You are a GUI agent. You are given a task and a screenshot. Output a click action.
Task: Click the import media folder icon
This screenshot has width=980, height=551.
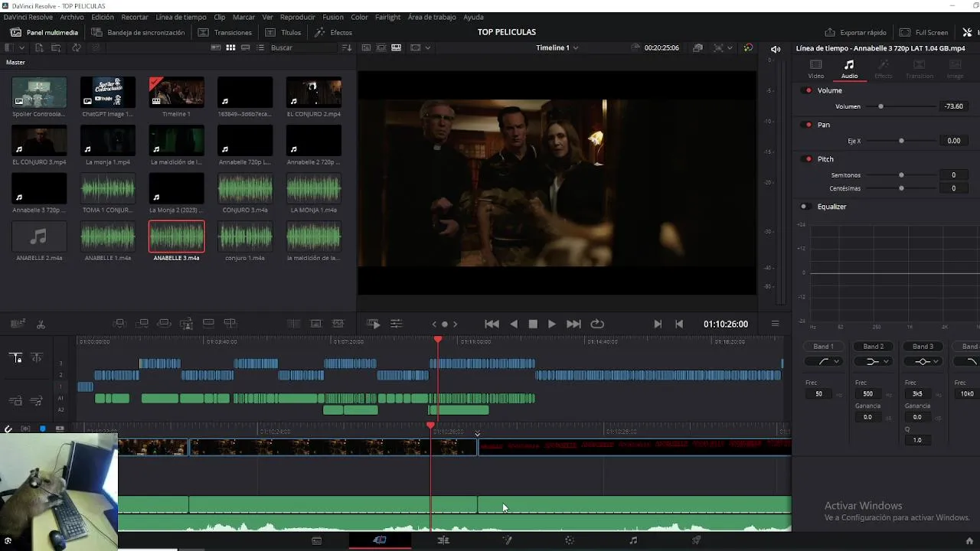click(57, 47)
